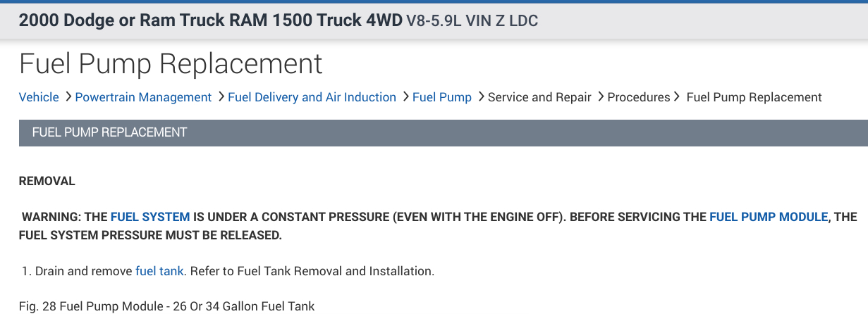Go to Fuel Delivery and Air Induction
This screenshot has height=314, width=868.
point(312,97)
